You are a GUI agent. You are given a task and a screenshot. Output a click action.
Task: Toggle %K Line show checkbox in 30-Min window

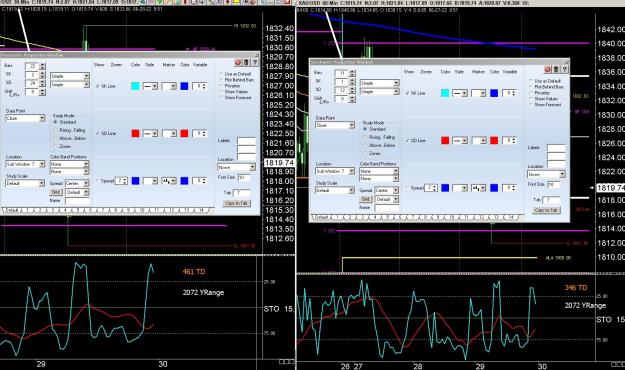pos(98,86)
